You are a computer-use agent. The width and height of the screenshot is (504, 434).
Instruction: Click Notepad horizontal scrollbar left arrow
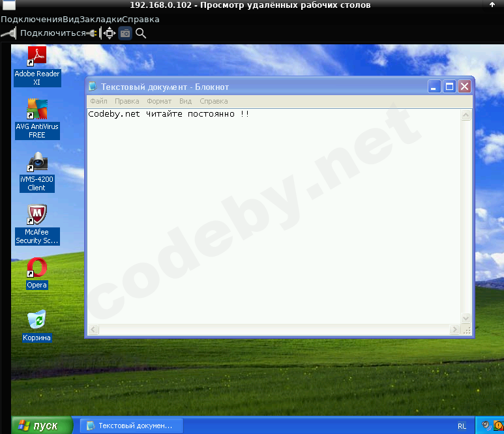(x=93, y=330)
